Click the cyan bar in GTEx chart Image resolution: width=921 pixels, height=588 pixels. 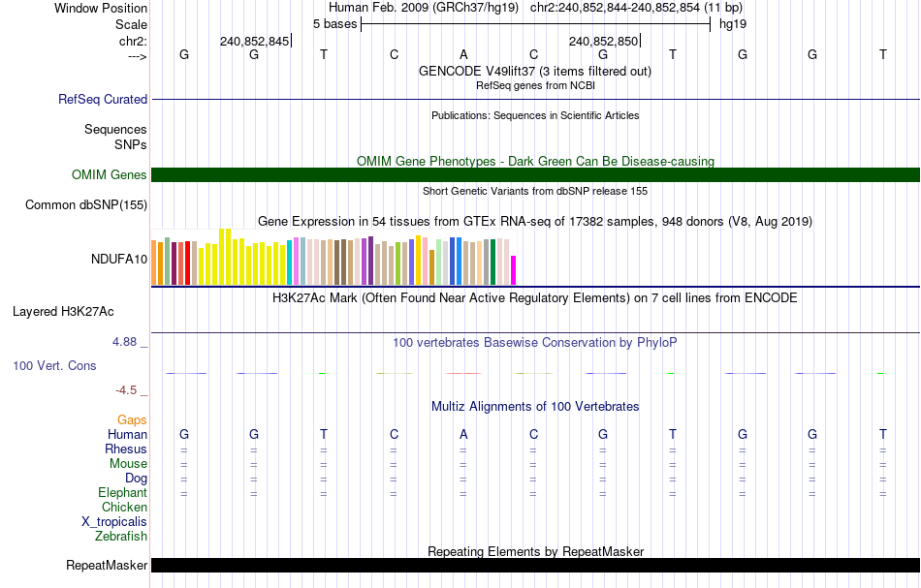click(290, 263)
